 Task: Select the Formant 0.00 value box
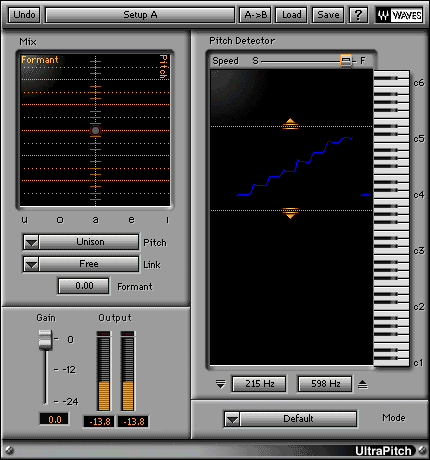click(84, 286)
